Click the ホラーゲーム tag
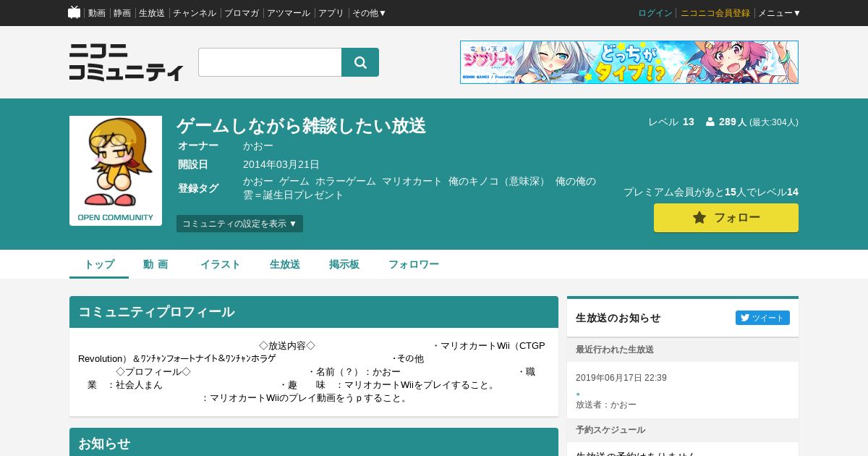The image size is (868, 456). pyautogui.click(x=346, y=182)
